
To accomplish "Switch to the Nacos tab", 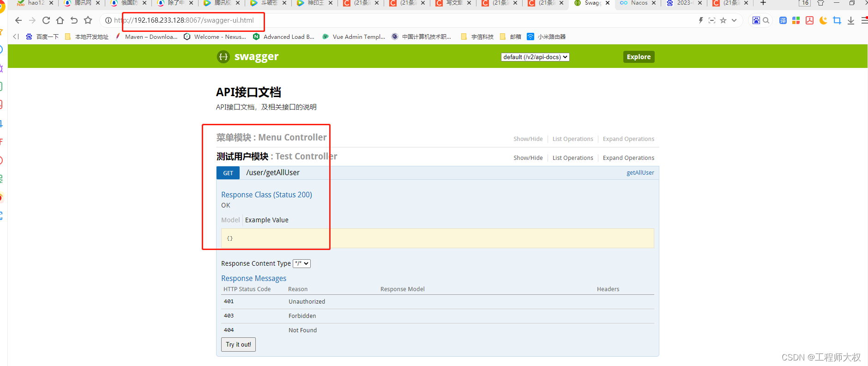I will point(639,3).
